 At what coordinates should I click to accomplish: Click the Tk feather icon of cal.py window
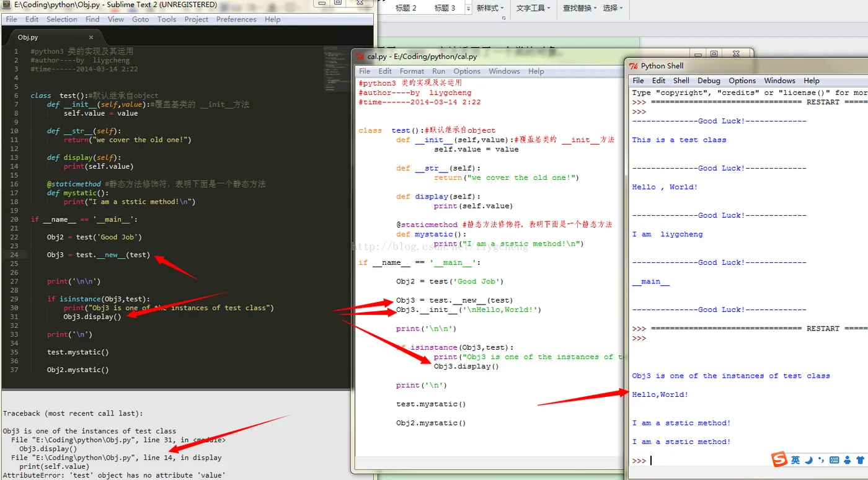point(360,56)
